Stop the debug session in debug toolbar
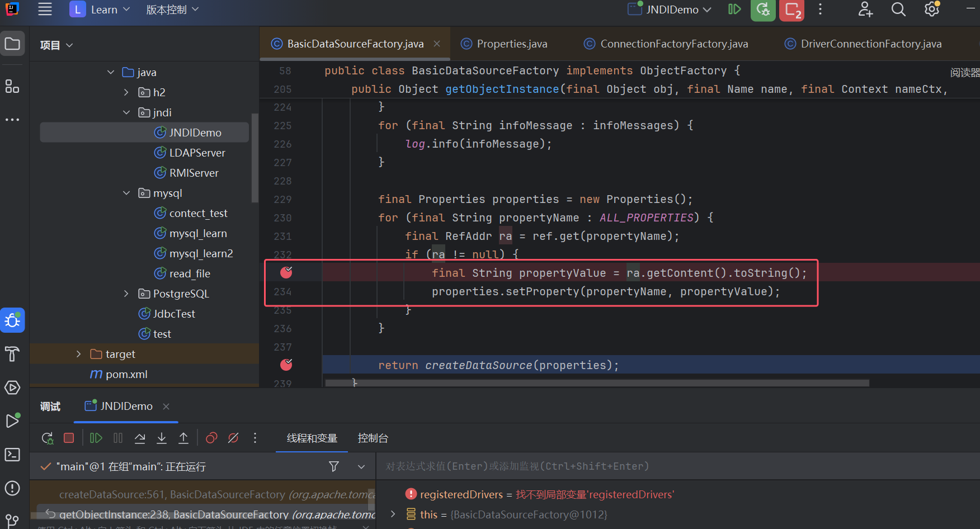 click(x=69, y=438)
